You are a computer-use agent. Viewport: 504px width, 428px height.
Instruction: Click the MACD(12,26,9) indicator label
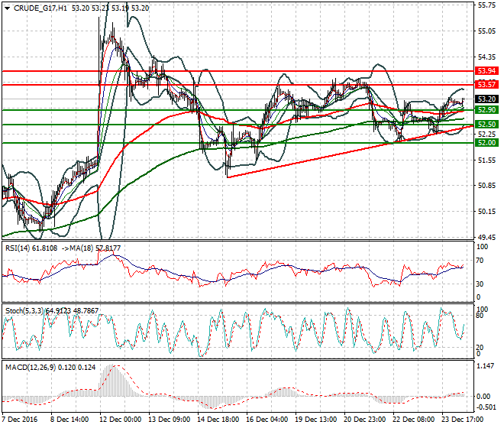[31, 367]
